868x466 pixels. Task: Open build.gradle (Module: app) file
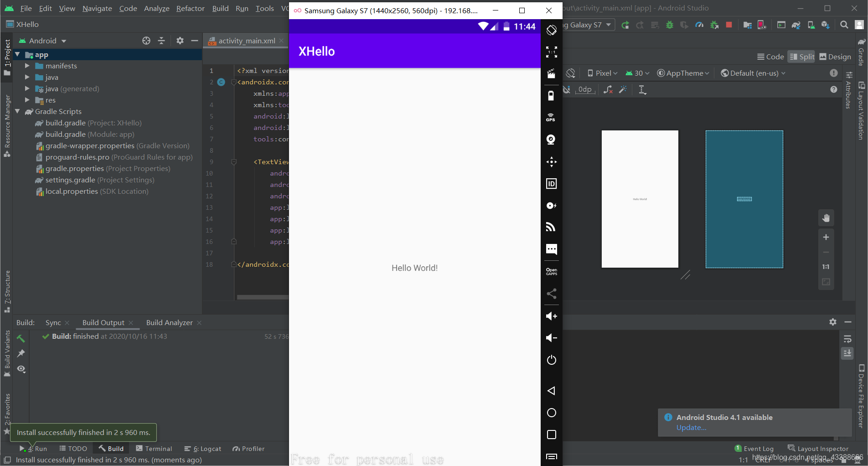pyautogui.click(x=90, y=134)
